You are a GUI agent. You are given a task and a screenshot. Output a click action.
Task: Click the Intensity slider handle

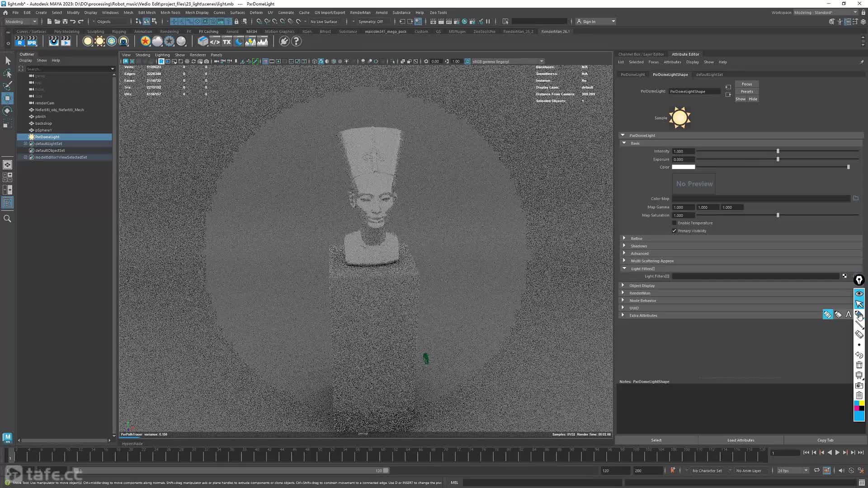pos(778,151)
